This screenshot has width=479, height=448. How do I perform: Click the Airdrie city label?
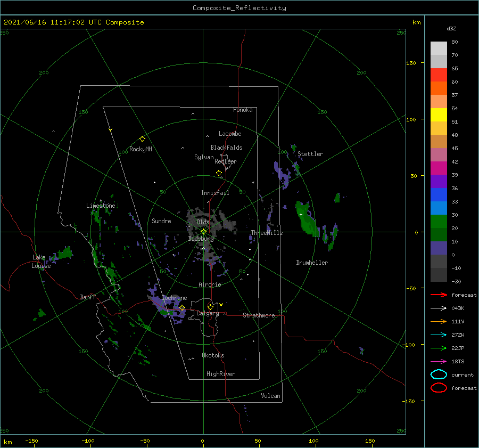click(210, 284)
